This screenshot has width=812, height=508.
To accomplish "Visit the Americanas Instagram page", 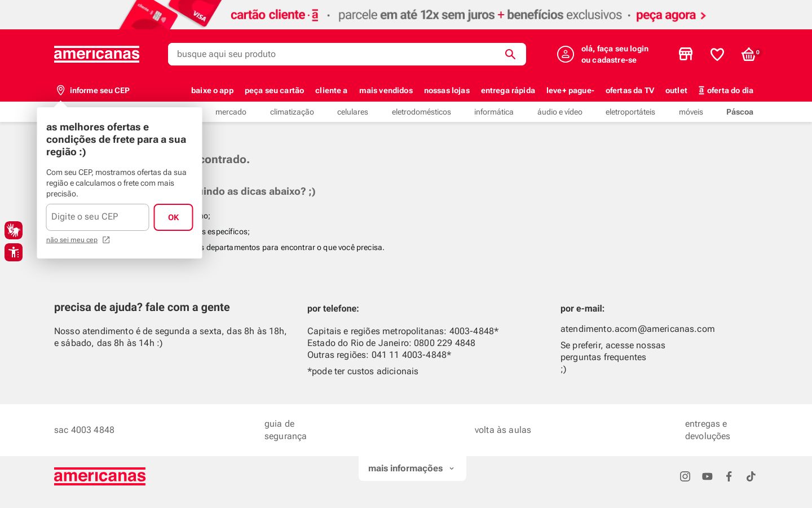I will coord(685,476).
